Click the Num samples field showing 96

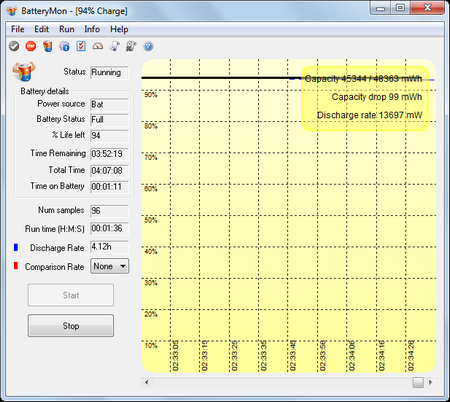(109, 211)
